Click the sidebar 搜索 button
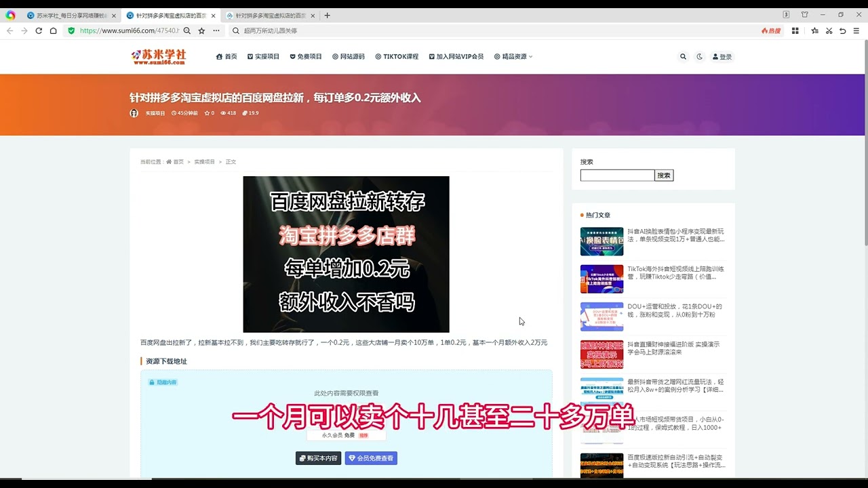Image resolution: width=868 pixels, height=488 pixels. (664, 176)
